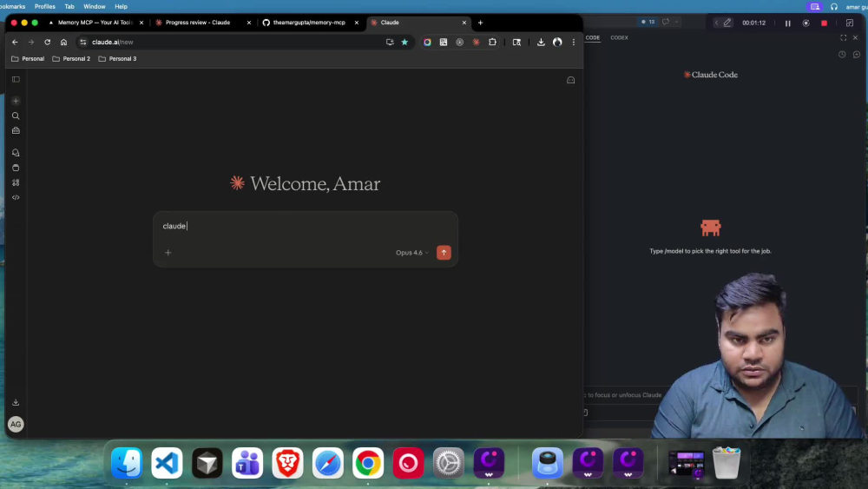The width and height of the screenshot is (868, 489).
Task: Click the download apps icon in sidebar
Action: point(16,402)
